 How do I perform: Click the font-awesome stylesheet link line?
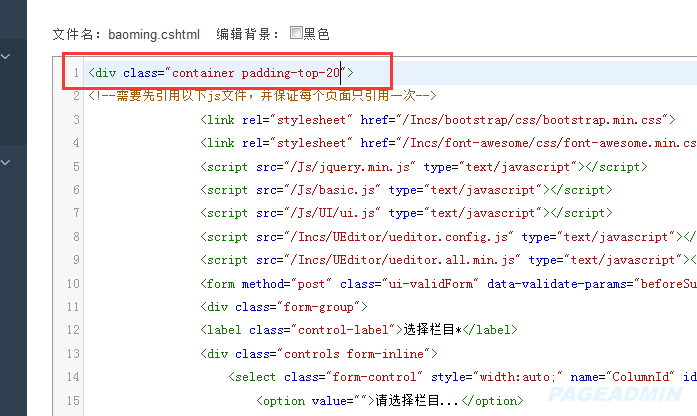[449, 143]
